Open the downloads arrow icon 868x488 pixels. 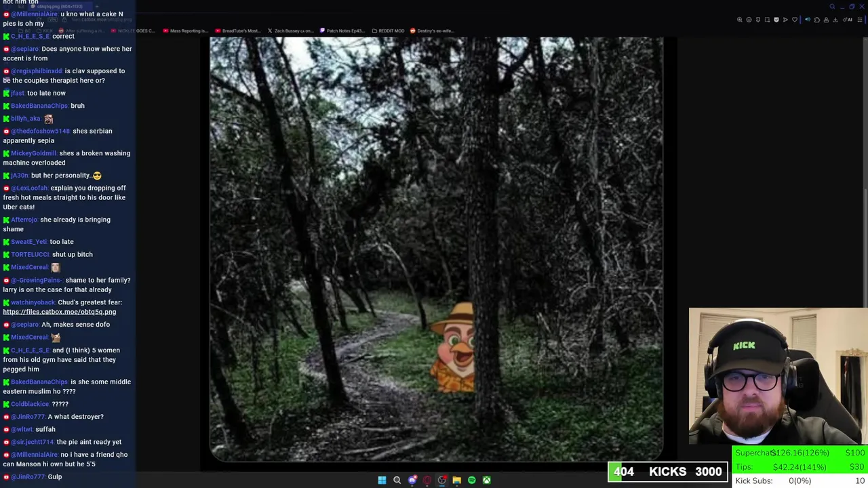835,20
